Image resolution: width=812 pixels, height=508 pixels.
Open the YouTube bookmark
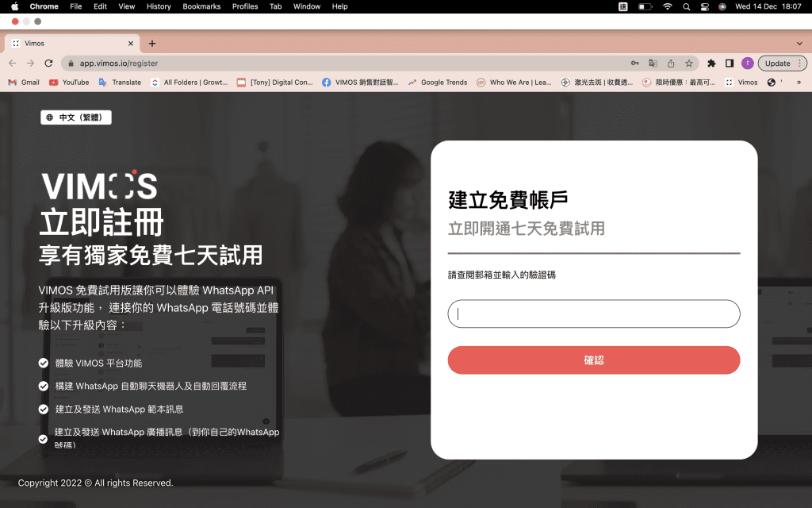70,83
